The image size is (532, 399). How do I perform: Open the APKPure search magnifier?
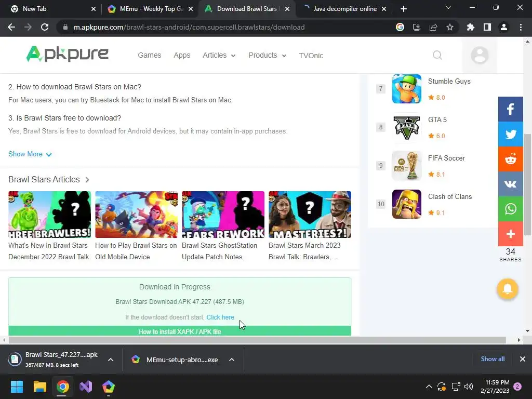coord(437,55)
